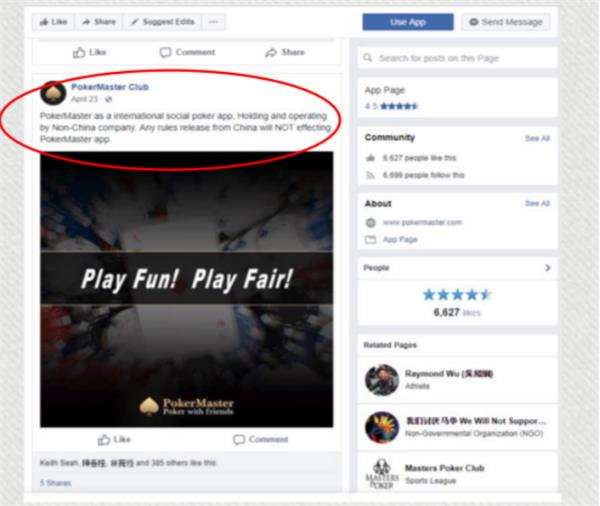Click the Send Message button

tap(506, 22)
